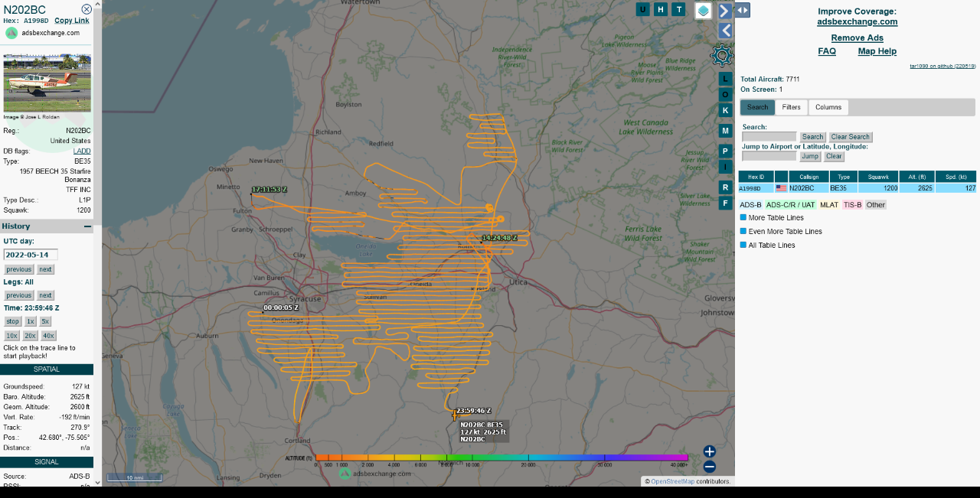Click Clear button next to Jump

pyautogui.click(x=834, y=156)
